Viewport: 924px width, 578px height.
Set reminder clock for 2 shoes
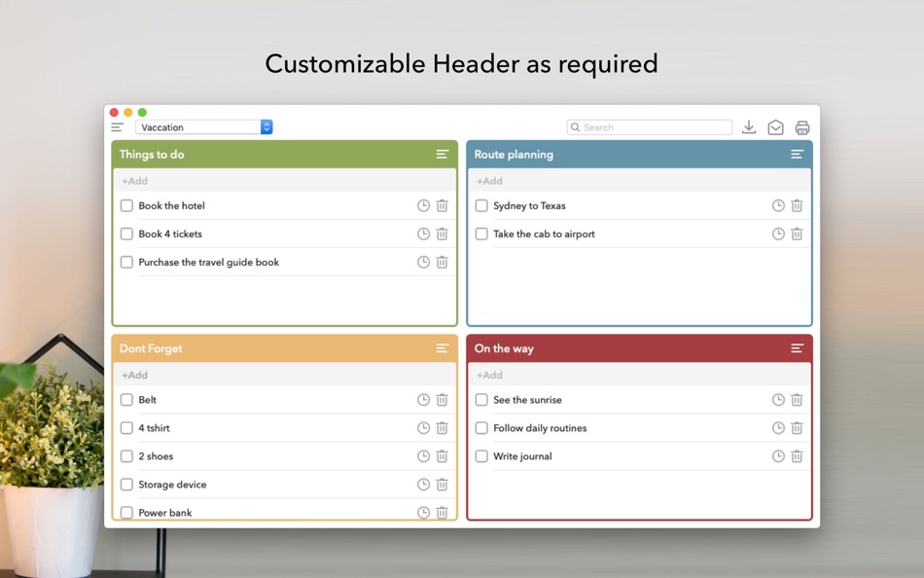[x=424, y=456]
